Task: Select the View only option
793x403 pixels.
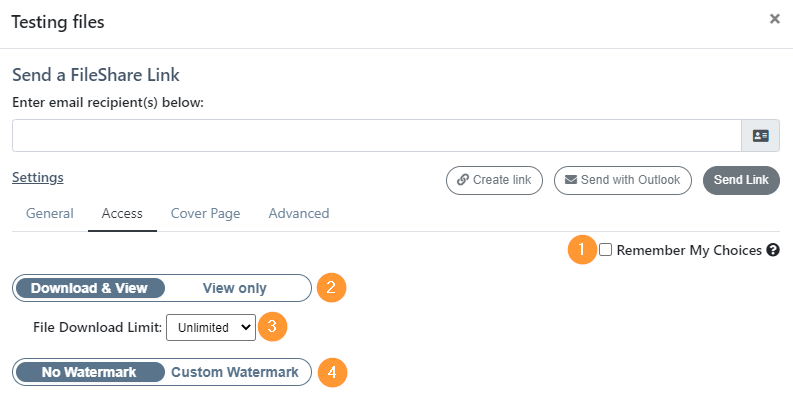Action: (x=235, y=288)
